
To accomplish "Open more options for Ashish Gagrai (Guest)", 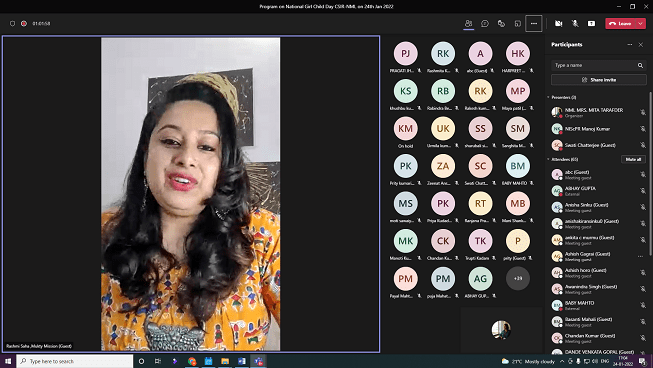I will [x=641, y=256].
